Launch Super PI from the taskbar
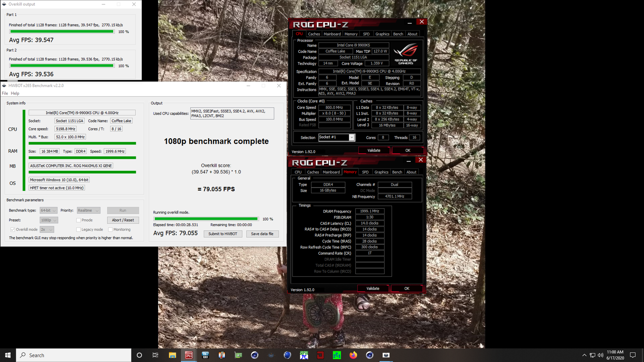 tap(304, 355)
